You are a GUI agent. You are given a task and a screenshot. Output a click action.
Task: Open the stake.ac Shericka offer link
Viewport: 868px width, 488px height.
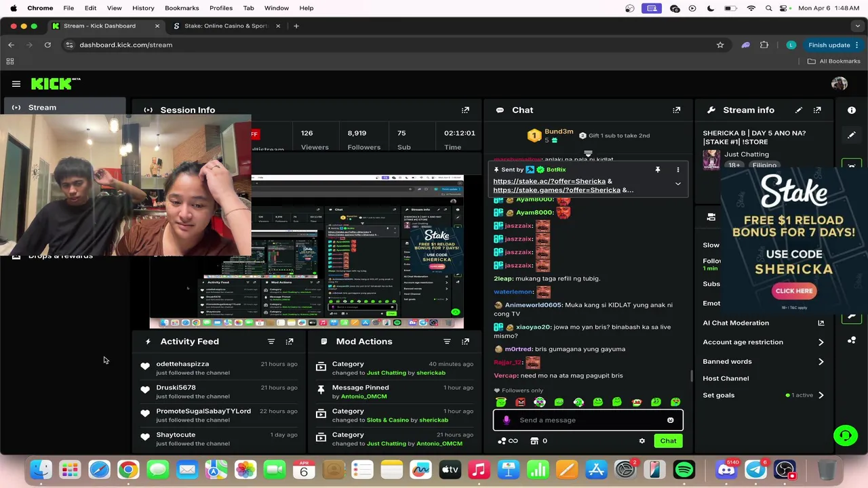(549, 182)
